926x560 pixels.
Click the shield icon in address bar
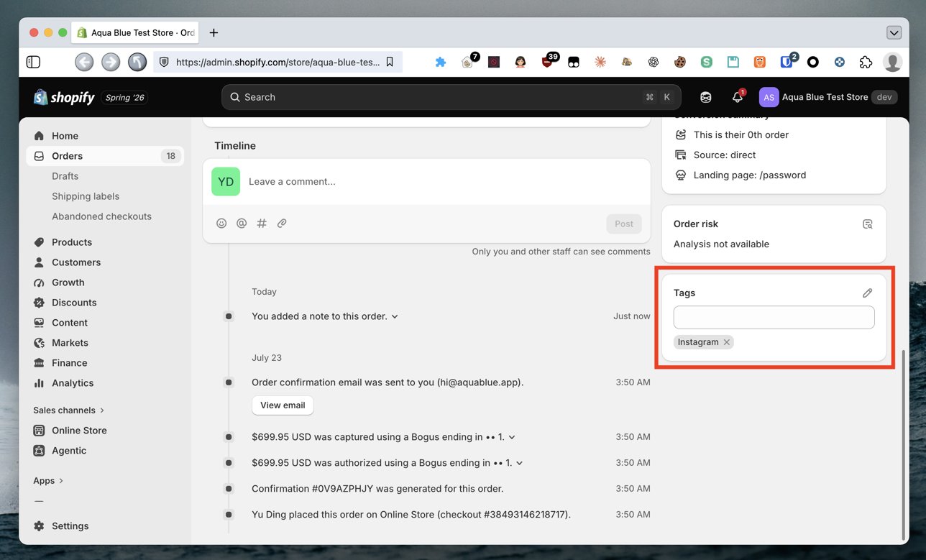click(x=164, y=62)
